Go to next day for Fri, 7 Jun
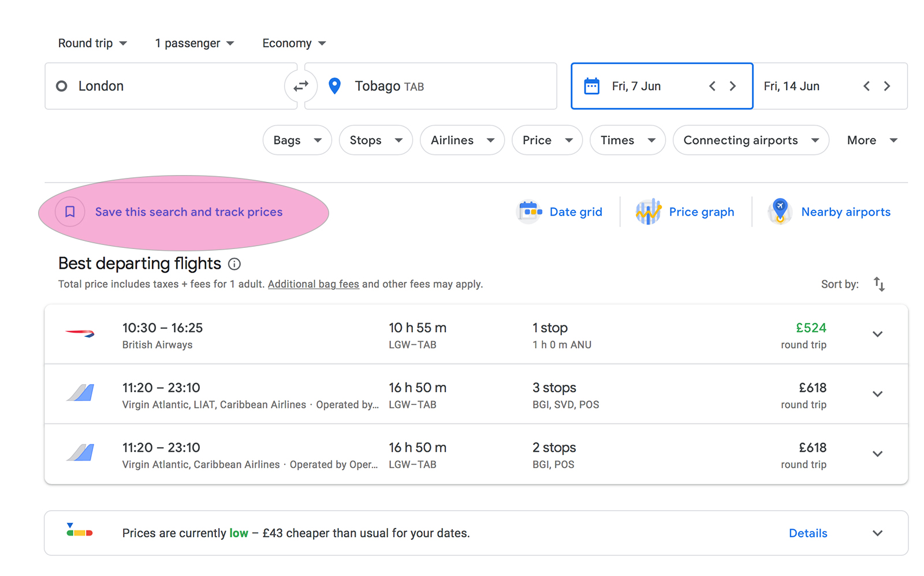Viewport: 924px width, 576px height. coord(733,86)
